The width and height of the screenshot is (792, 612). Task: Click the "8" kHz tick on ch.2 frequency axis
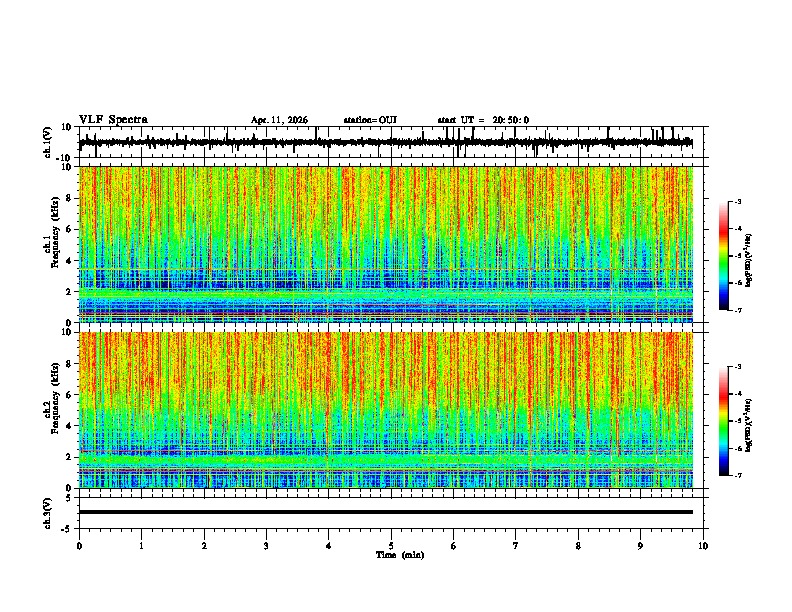pos(70,364)
